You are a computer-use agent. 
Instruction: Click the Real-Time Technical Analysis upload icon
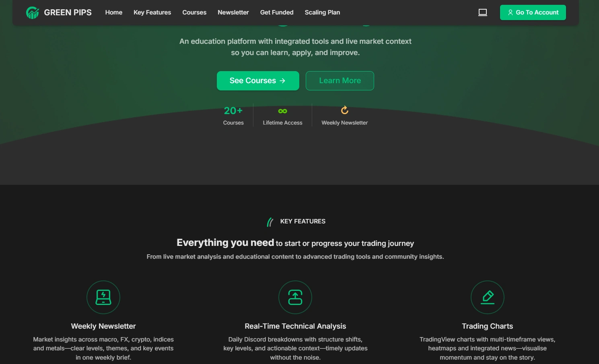click(x=295, y=297)
